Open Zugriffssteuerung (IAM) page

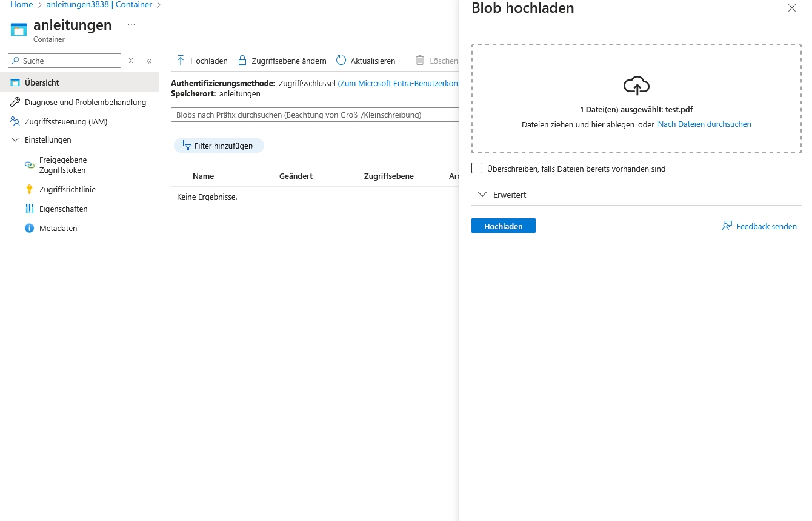point(65,121)
